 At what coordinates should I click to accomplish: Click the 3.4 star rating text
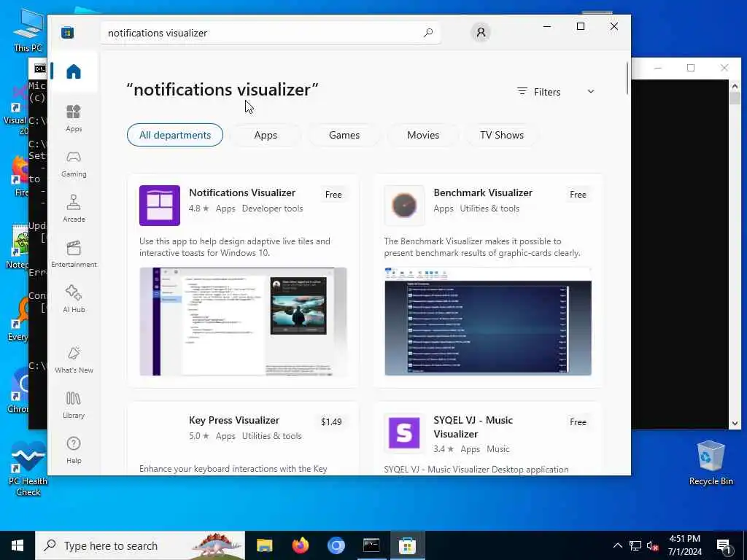[x=443, y=449]
